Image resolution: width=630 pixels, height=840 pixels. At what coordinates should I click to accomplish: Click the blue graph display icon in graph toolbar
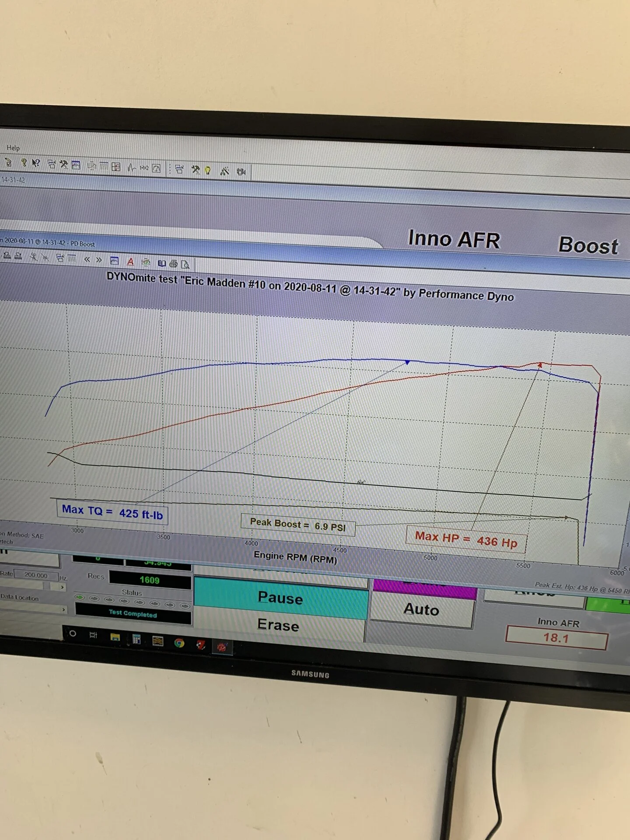pyautogui.click(x=115, y=261)
